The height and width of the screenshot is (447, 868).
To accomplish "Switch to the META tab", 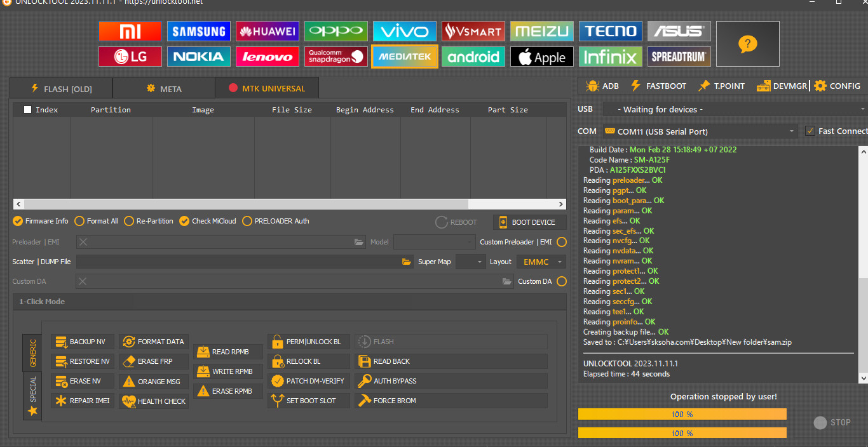I will [x=164, y=89].
